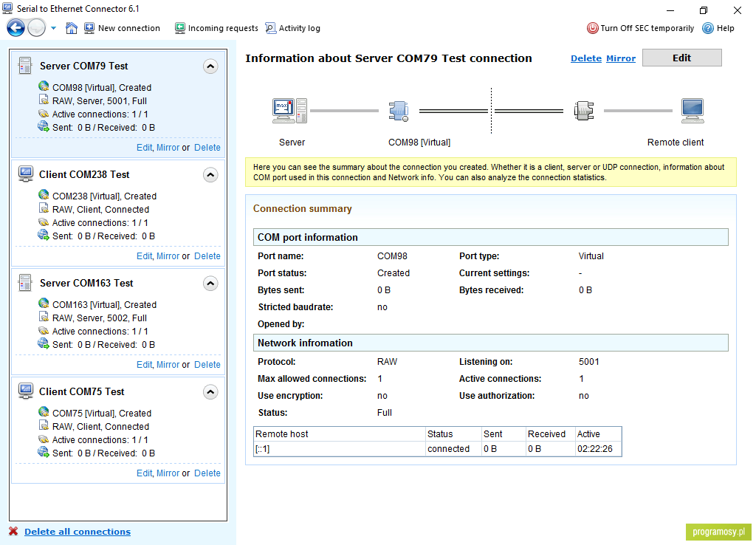Image resolution: width=756 pixels, height=545 pixels.
Task: Click Mirror link under Server COM79 Test
Action: [168, 148]
